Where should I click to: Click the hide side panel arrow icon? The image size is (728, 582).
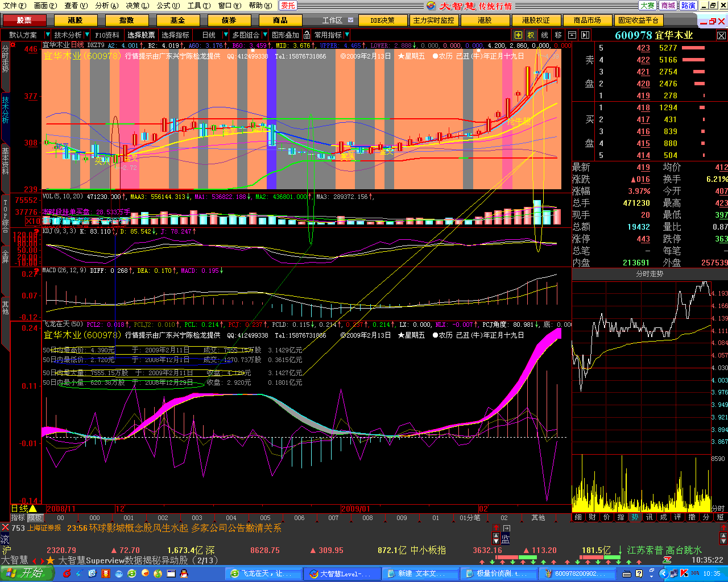point(585,35)
